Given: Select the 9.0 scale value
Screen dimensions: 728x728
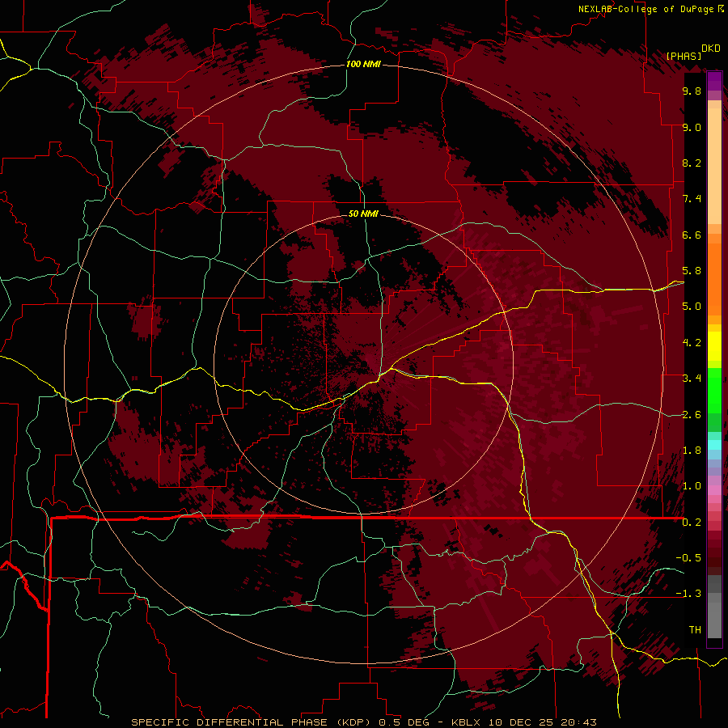Looking at the screenshot, I should tap(692, 127).
